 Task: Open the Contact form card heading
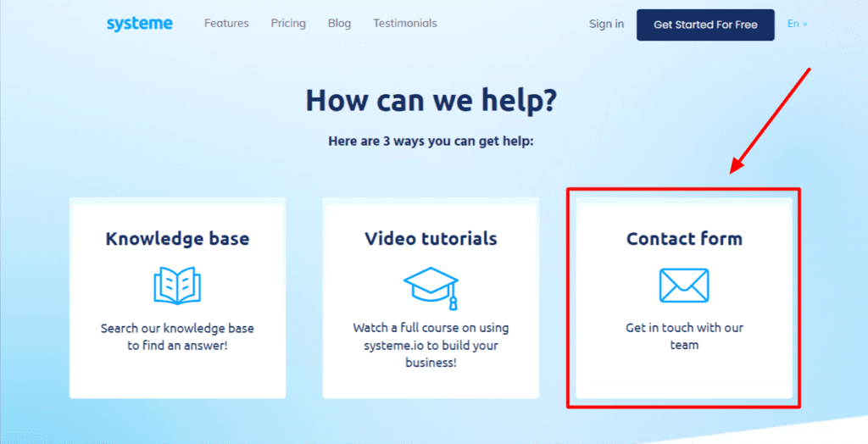point(684,239)
